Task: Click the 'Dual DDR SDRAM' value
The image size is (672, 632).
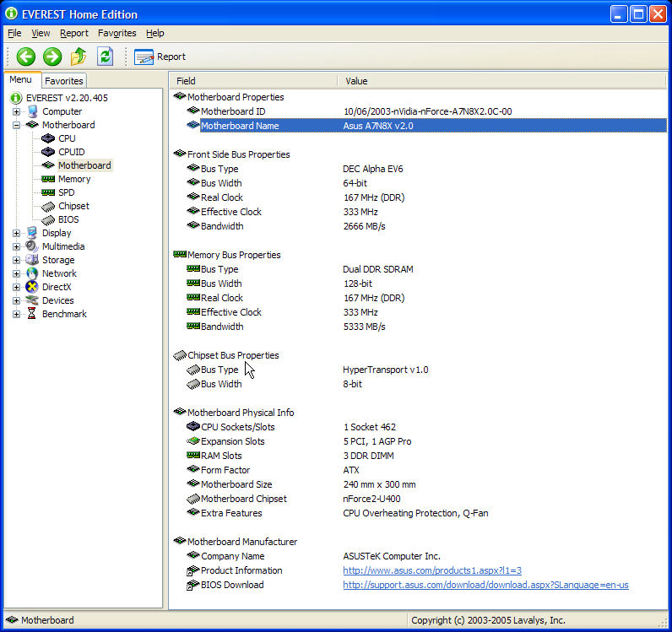Action: tap(378, 269)
